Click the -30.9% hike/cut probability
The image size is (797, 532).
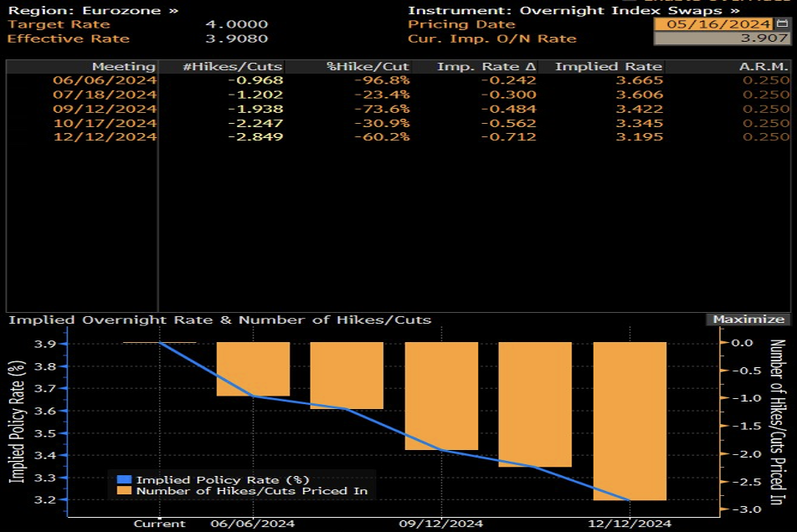382,123
